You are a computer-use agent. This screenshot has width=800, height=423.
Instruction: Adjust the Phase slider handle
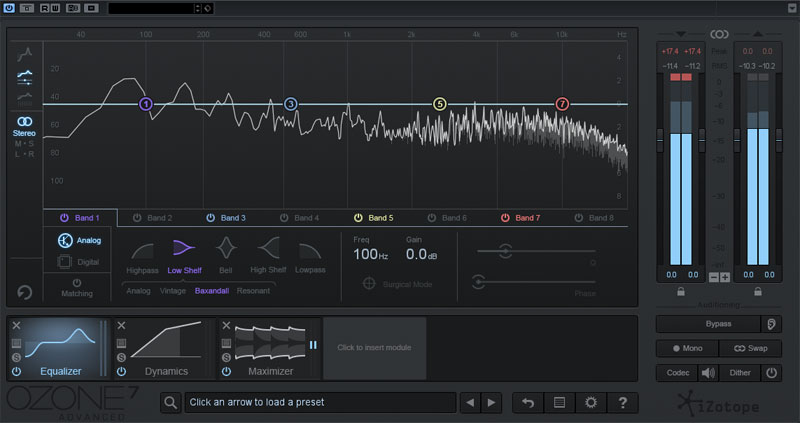(x=478, y=282)
